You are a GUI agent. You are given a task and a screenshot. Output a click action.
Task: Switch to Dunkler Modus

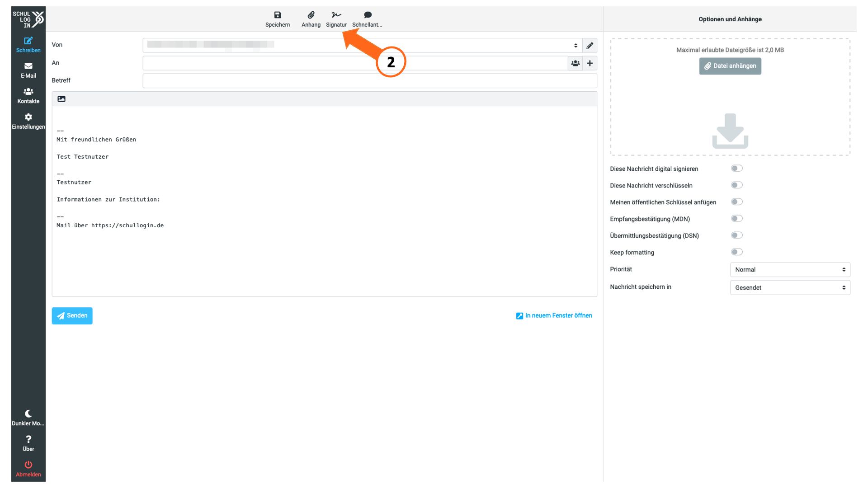(28, 418)
